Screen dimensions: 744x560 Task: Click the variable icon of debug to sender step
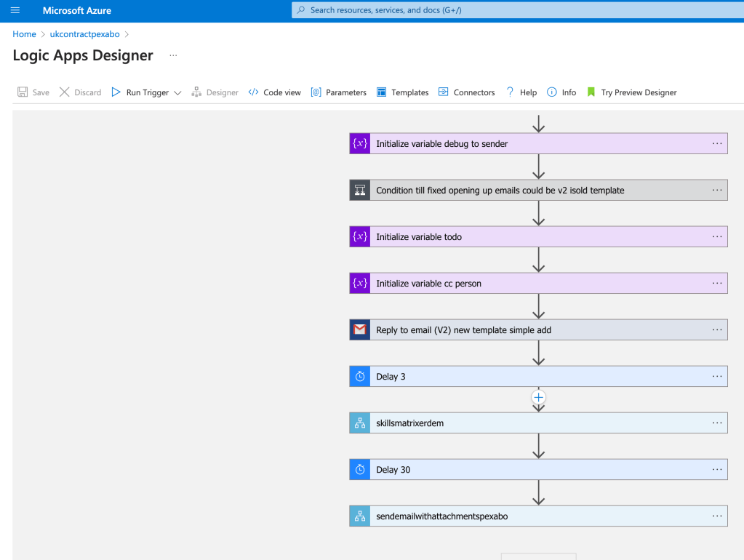coord(360,144)
